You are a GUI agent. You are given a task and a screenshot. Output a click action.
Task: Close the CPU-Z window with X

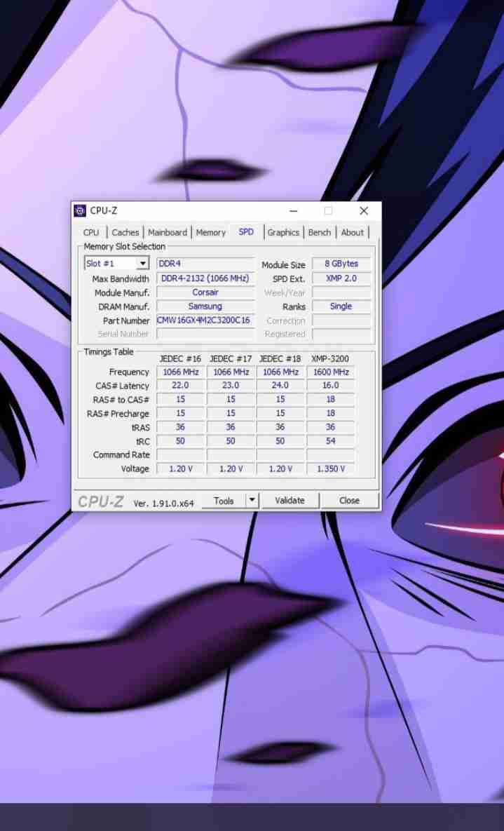pos(364,211)
